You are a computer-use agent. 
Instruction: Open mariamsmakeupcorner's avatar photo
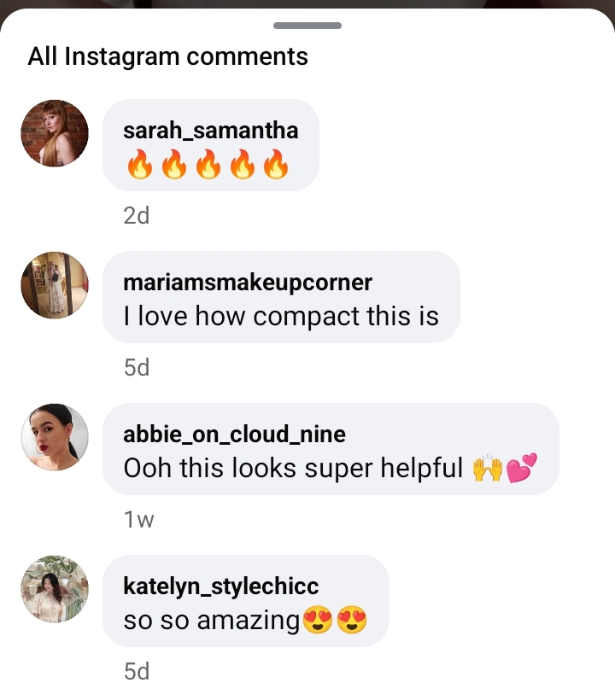pyautogui.click(x=55, y=285)
